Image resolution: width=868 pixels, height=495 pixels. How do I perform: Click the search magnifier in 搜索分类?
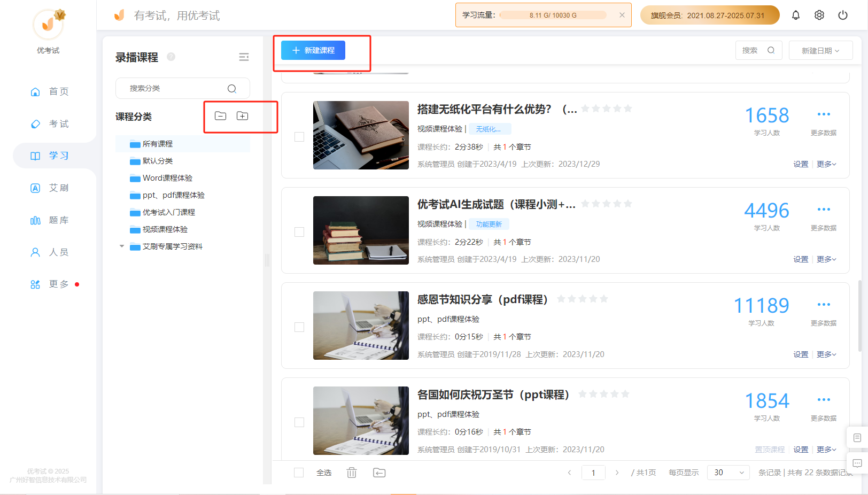pos(232,89)
